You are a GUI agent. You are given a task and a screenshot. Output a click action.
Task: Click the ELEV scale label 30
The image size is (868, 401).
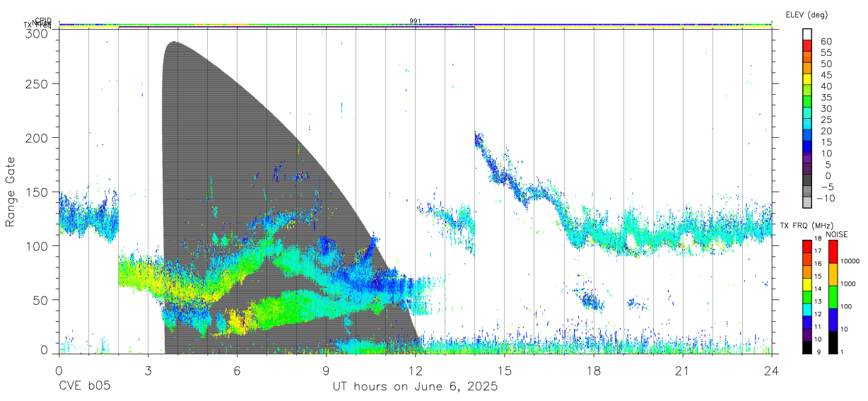(x=826, y=109)
